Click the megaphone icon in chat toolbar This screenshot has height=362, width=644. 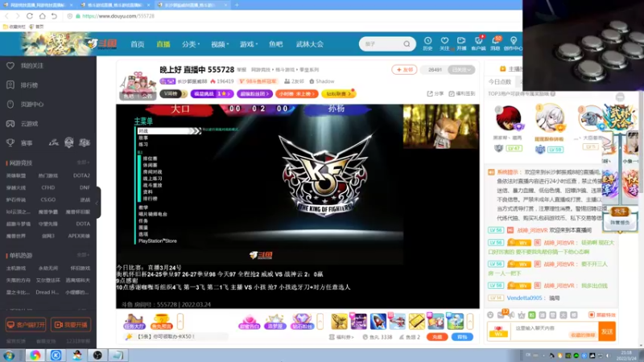click(511, 315)
